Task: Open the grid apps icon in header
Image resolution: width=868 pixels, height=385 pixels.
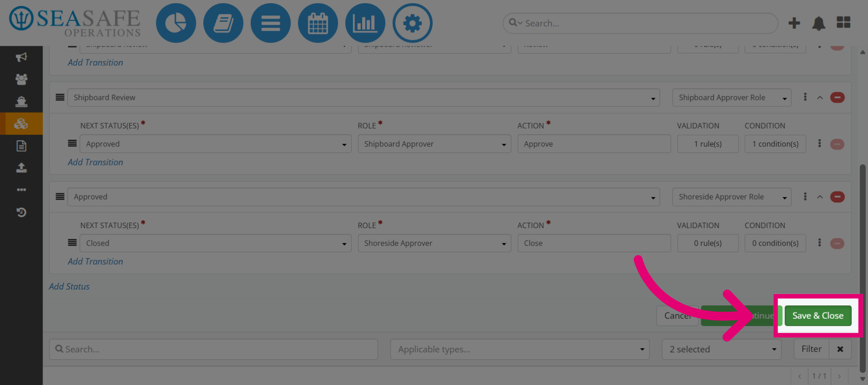Action: 844,23
